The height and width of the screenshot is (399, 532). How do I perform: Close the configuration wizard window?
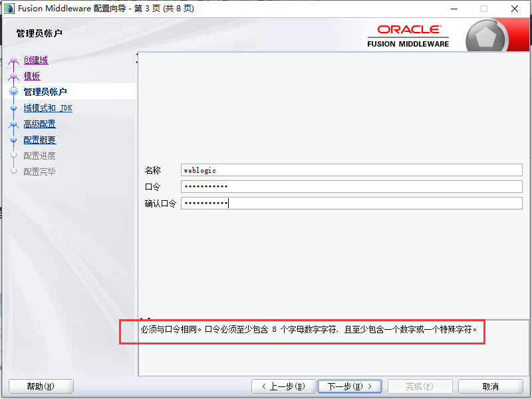tap(515, 9)
